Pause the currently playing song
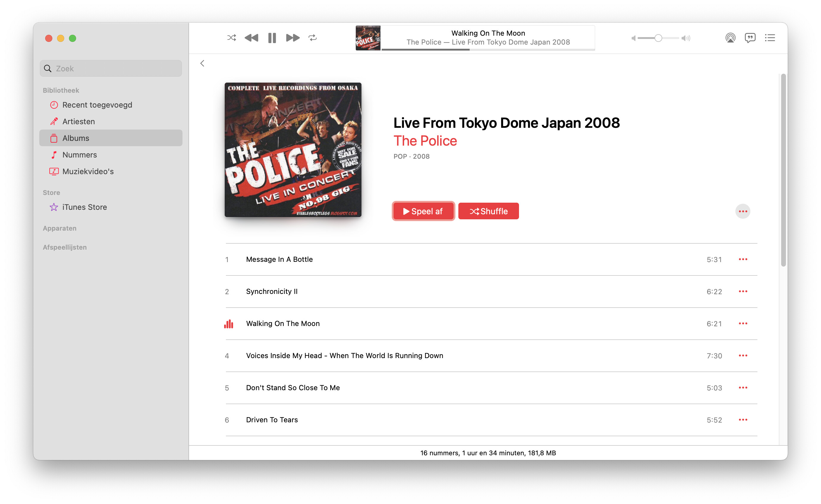The image size is (821, 504). (x=272, y=38)
